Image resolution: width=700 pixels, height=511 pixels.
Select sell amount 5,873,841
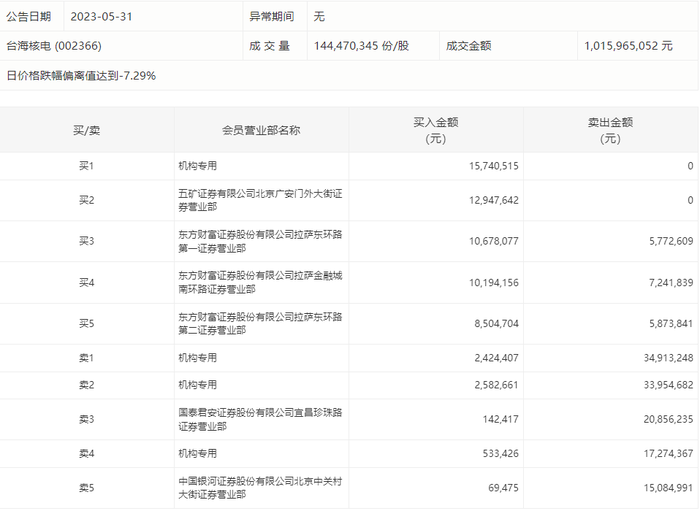tap(671, 324)
